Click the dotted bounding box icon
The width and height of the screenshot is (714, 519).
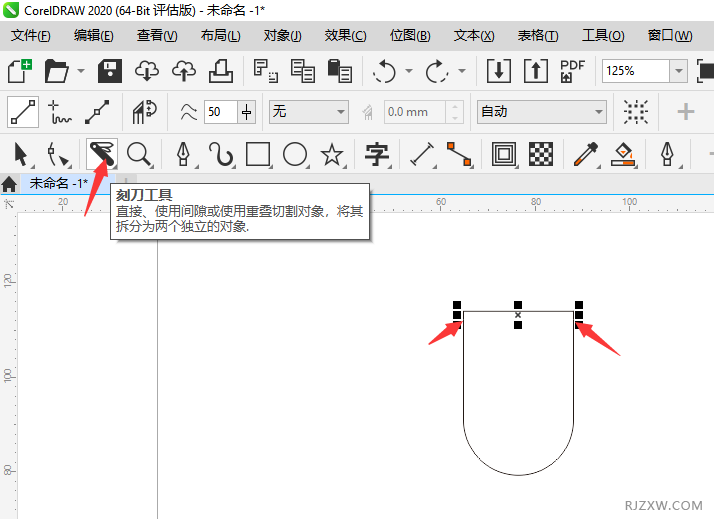(x=636, y=112)
